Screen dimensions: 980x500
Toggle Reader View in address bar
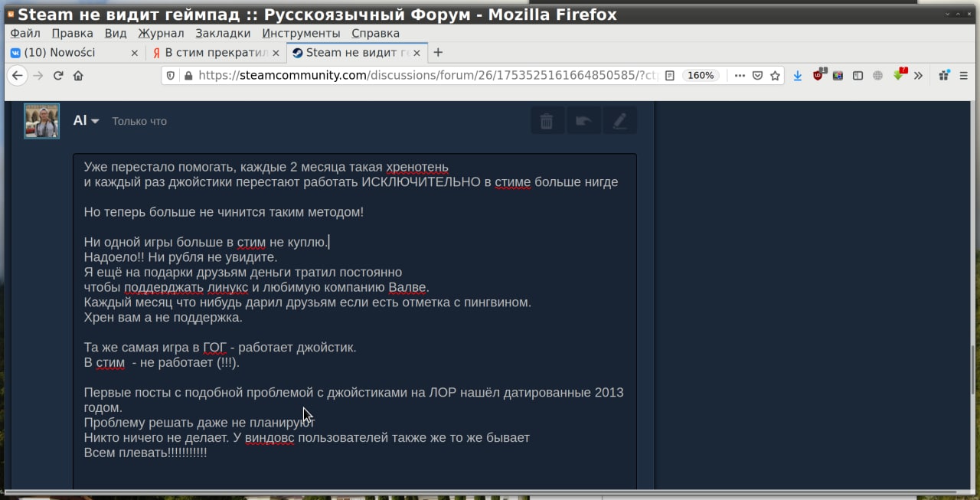670,76
